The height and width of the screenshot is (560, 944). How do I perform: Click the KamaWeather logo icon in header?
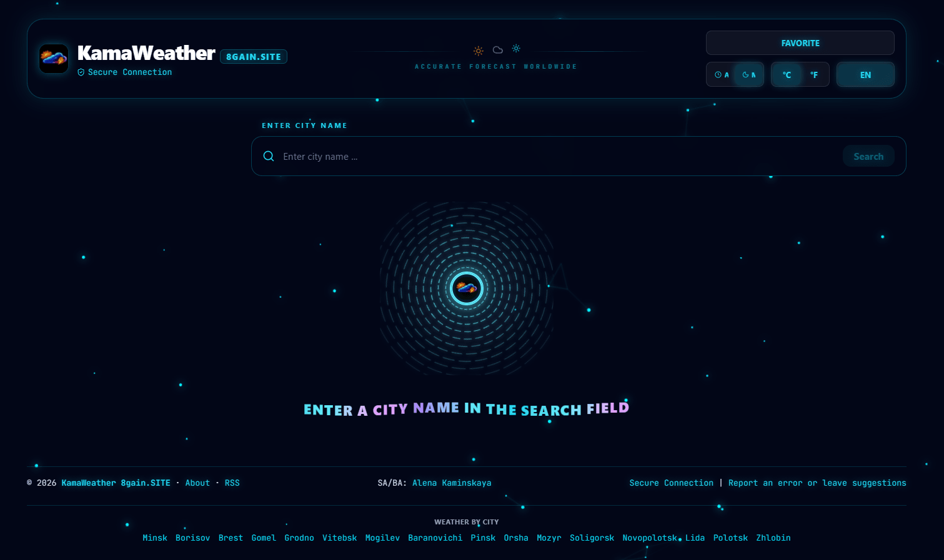[x=54, y=59]
